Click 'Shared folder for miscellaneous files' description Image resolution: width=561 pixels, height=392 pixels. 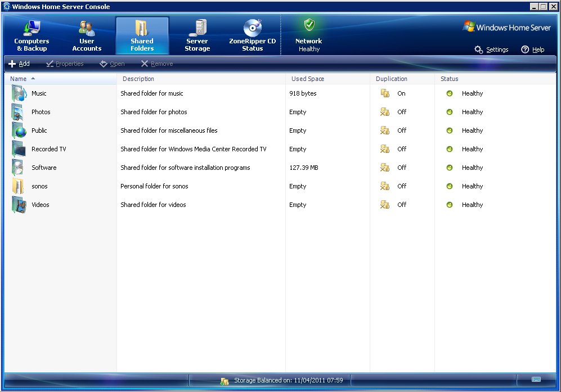[x=169, y=130]
